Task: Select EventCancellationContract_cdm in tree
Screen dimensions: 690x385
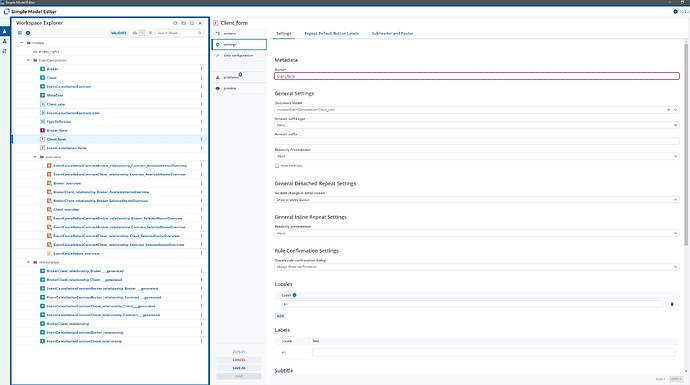Action: click(x=73, y=113)
